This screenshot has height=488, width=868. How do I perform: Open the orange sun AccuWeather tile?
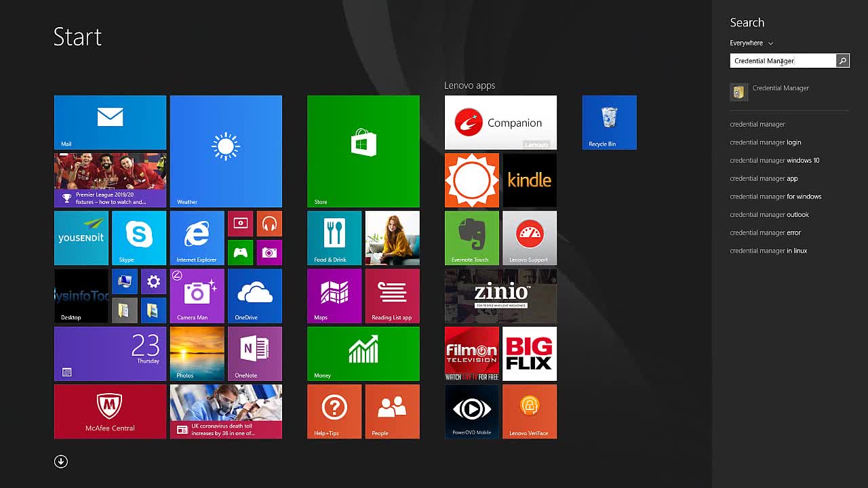click(x=472, y=180)
